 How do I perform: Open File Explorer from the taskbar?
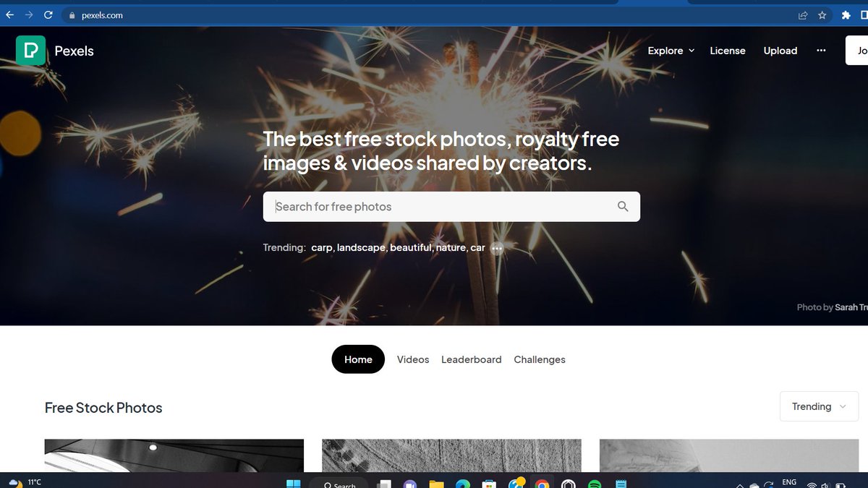tap(436, 484)
